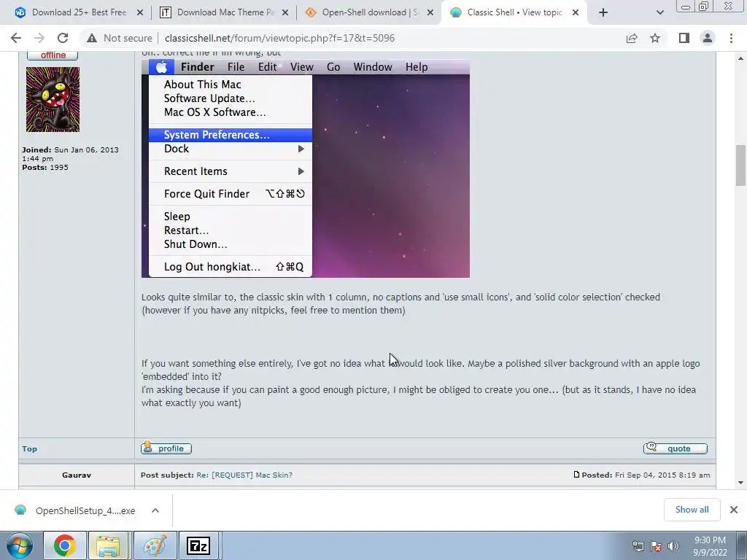
Task: Click the poster's cat avatar image
Action: (53, 99)
